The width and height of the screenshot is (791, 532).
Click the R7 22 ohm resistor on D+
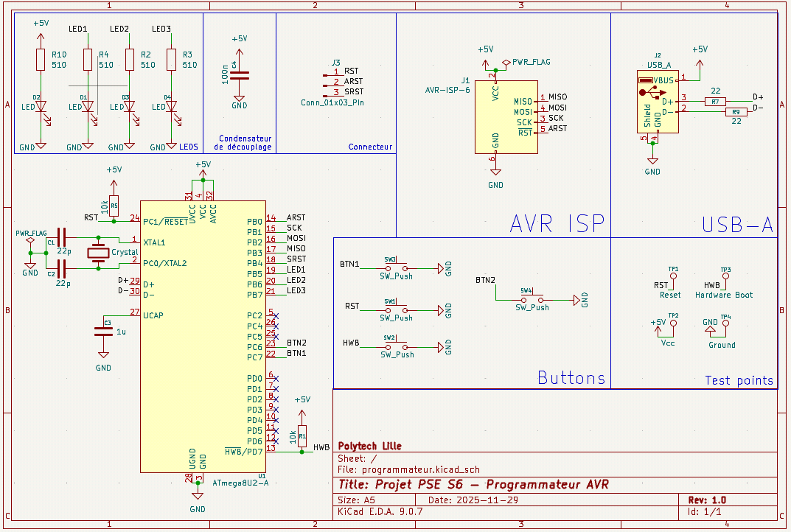714,102
